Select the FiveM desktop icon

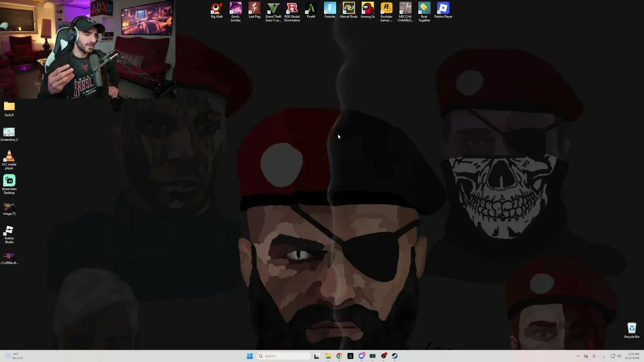(x=311, y=11)
